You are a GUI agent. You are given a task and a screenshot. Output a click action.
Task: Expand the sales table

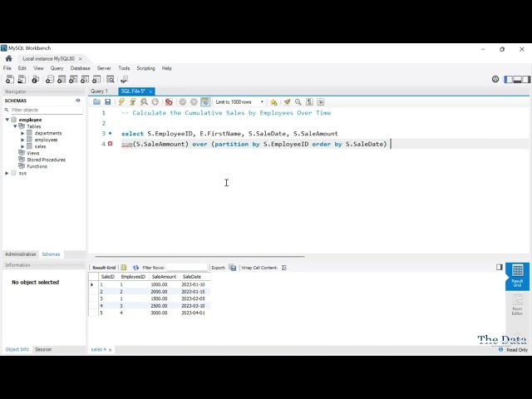click(22, 146)
